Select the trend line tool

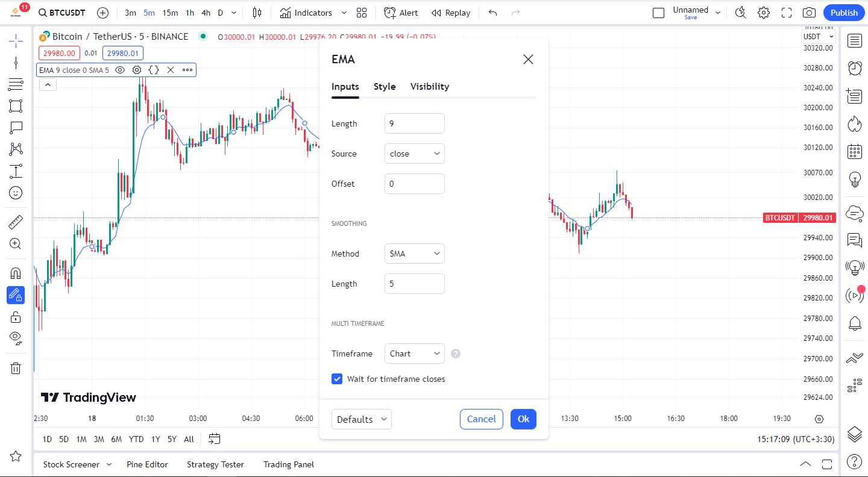tap(16, 63)
